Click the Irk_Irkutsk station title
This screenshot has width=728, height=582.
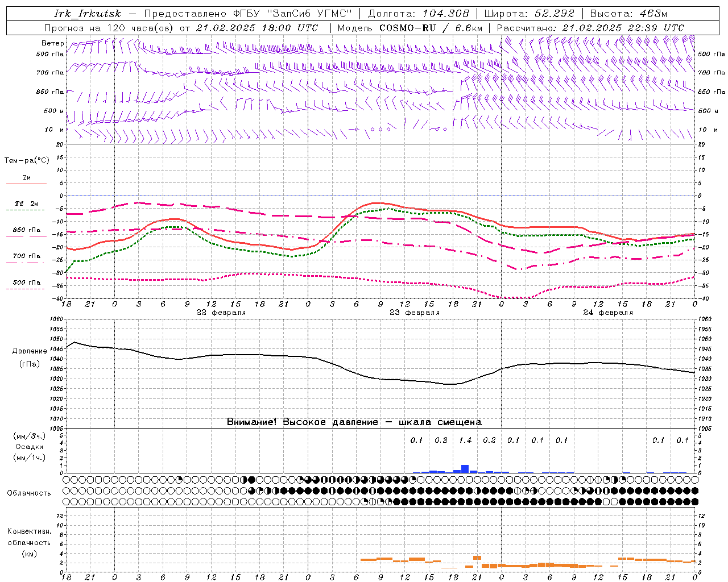point(88,14)
